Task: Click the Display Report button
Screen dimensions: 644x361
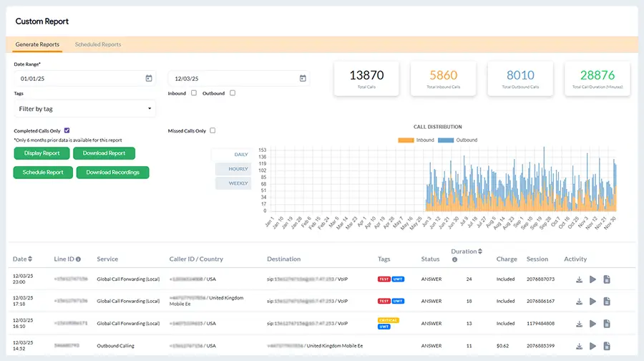Action: click(x=42, y=153)
